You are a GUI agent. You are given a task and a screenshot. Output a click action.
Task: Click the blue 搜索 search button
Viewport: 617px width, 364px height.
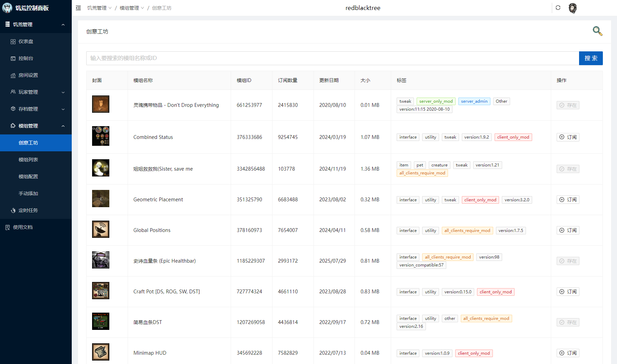[590, 58]
